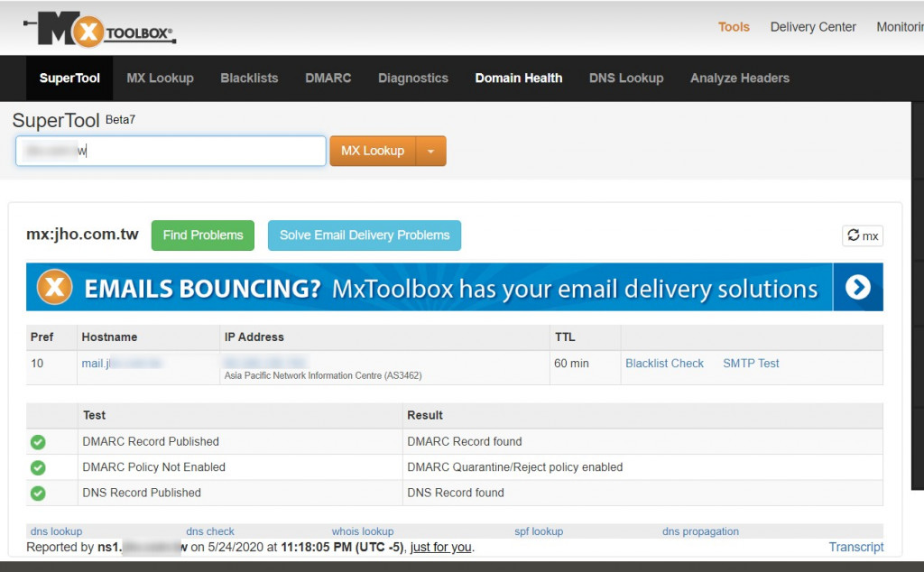Screen dimensions: 924x572
Task: Click the Emails Bouncing banner text
Action: 451,289
